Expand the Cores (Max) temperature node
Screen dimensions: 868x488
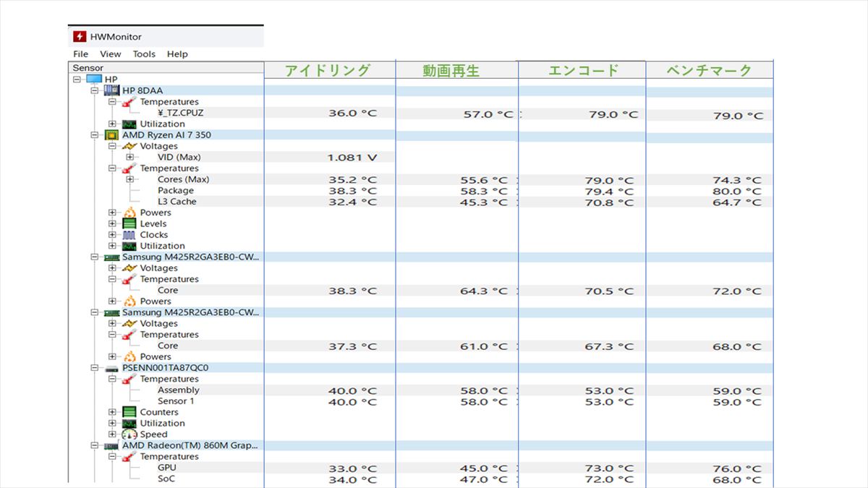coord(130,179)
